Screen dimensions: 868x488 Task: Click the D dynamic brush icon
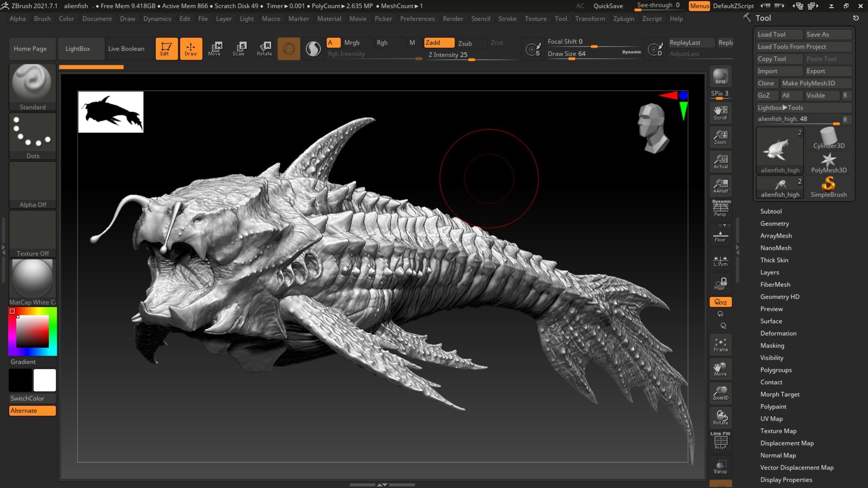(655, 49)
